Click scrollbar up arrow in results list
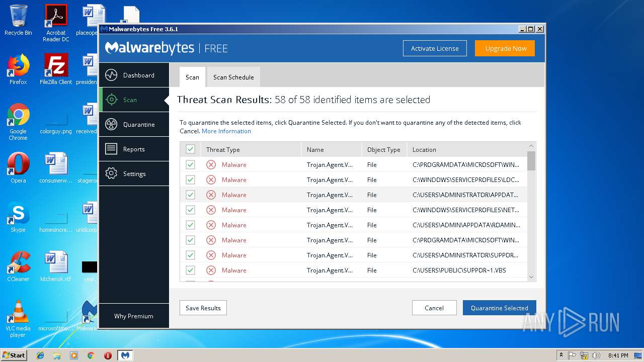644x362 pixels. (531, 146)
